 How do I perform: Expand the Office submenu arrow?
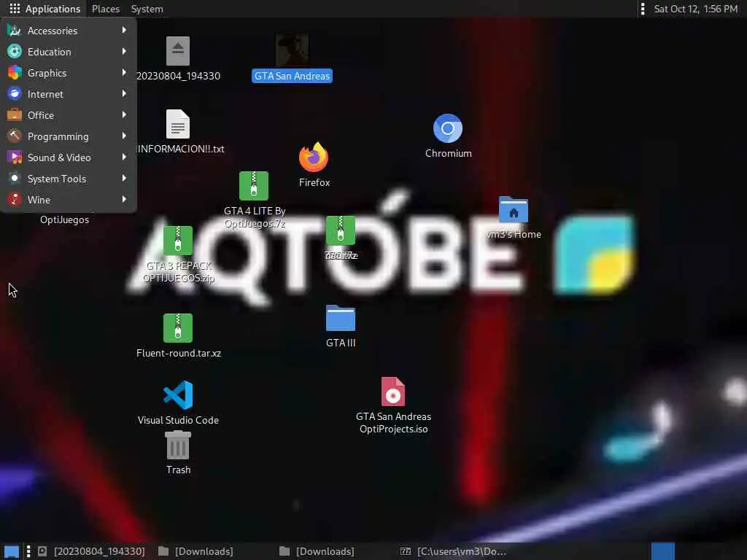tap(124, 114)
